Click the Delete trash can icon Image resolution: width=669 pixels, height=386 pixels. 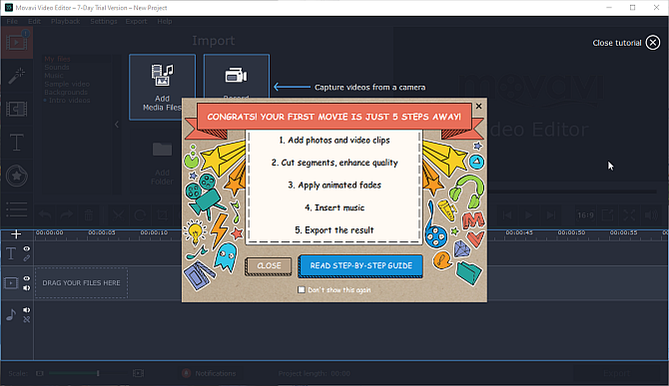click(x=89, y=215)
